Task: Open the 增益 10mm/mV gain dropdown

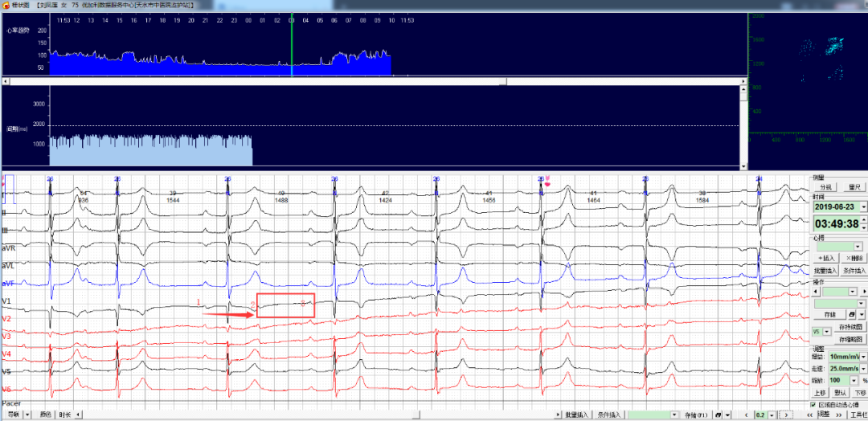Action: 863,357
